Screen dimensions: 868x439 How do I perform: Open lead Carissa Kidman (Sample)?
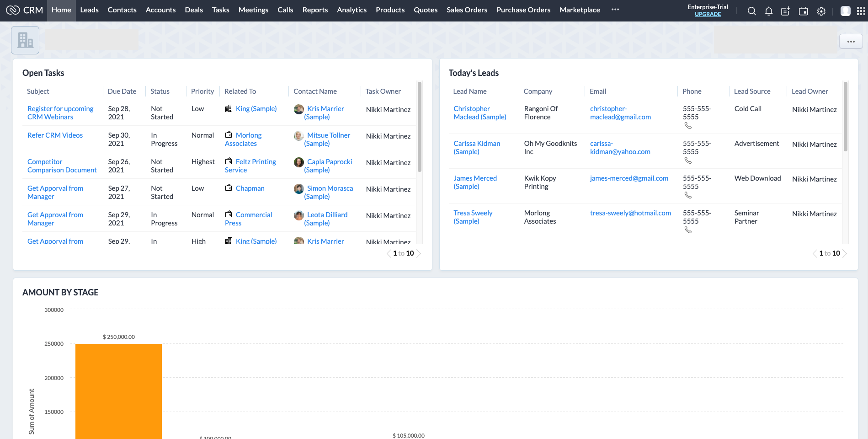click(477, 148)
